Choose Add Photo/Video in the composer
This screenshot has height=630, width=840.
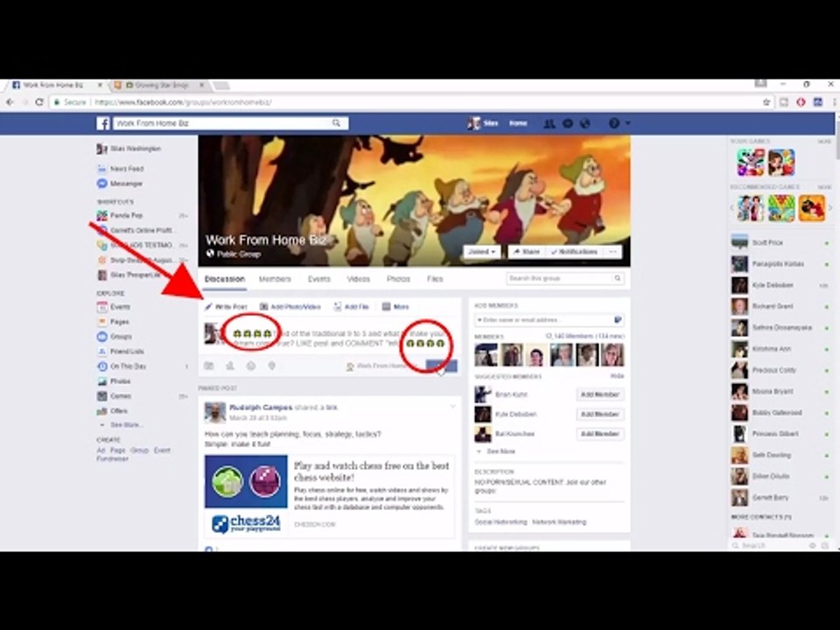[290, 307]
